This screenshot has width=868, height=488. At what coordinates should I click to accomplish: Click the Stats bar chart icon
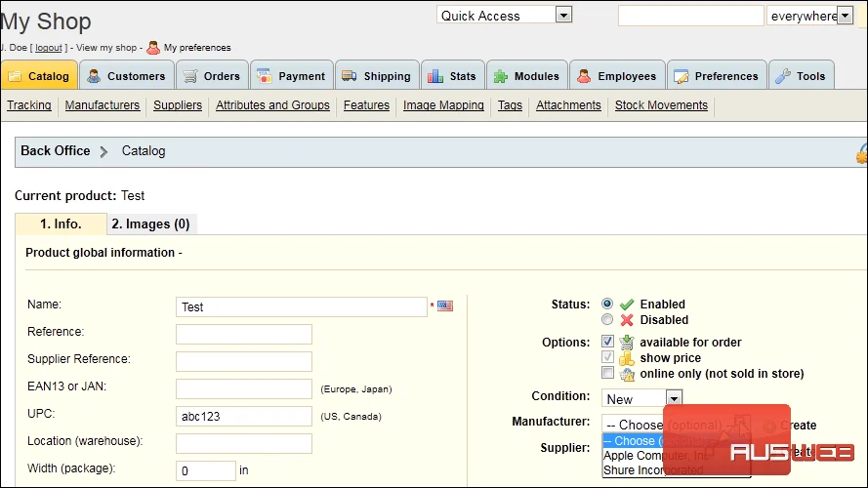click(x=435, y=76)
